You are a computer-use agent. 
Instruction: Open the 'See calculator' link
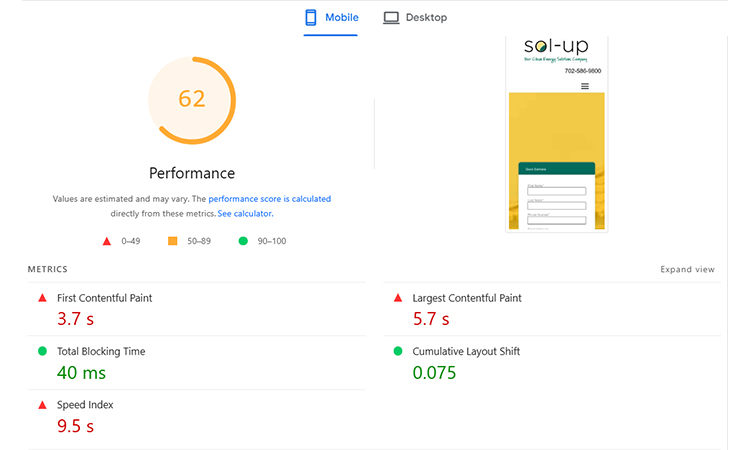point(245,213)
